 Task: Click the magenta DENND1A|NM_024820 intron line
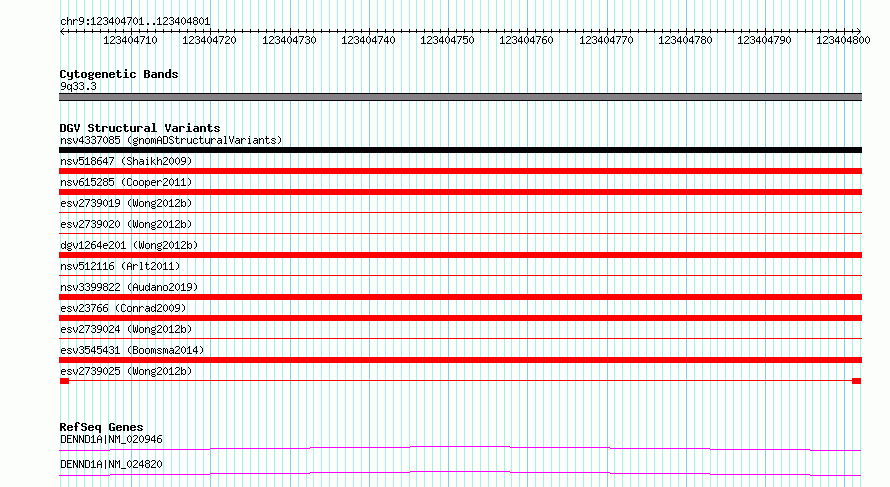coord(460,473)
